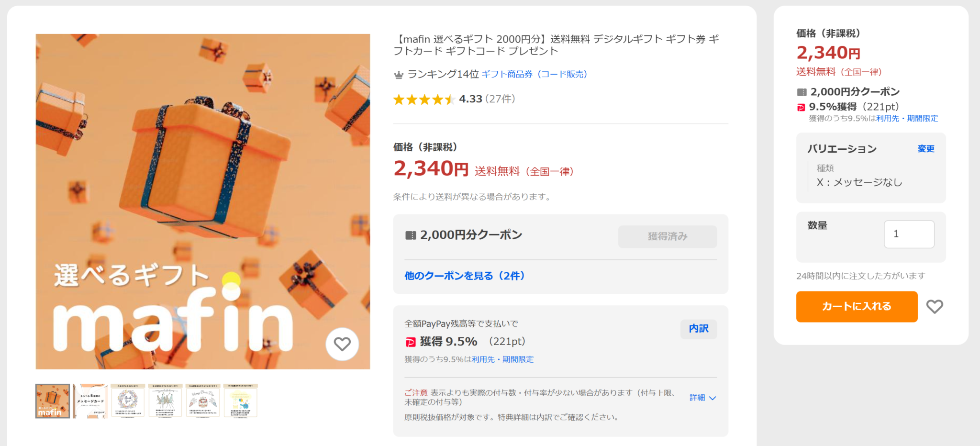
Task: Click the 内訳 button
Action: point(699,329)
